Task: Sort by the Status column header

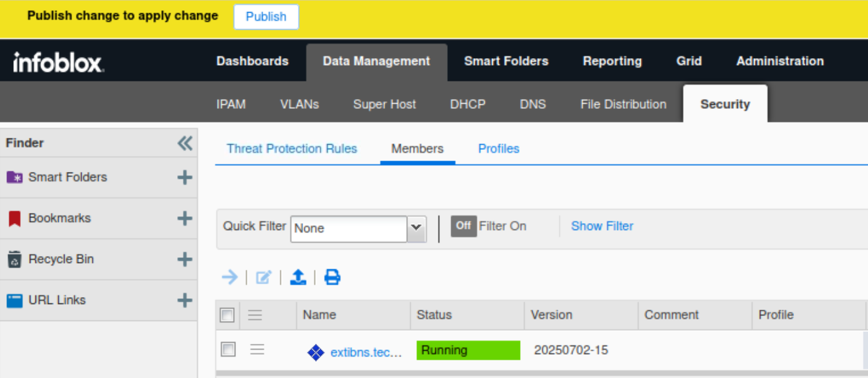Action: 435,315
